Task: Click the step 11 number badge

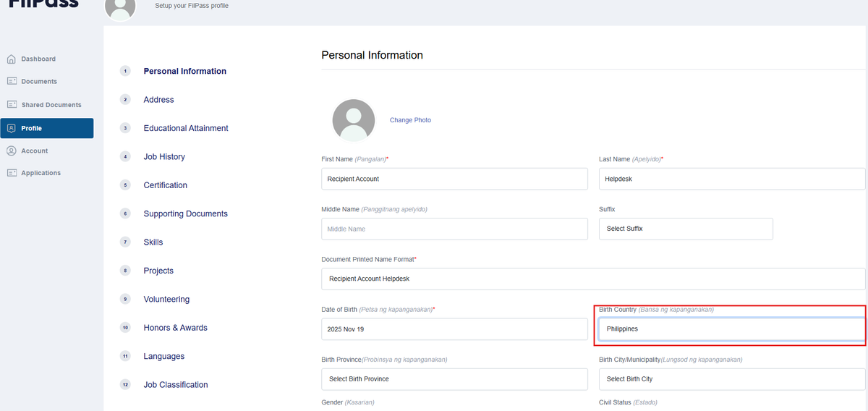Action: (125, 356)
